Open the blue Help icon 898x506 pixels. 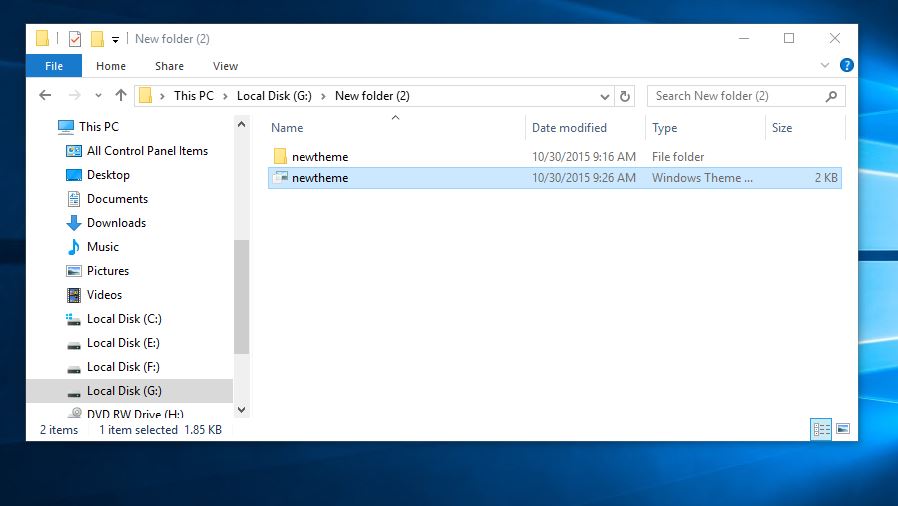tap(846, 65)
